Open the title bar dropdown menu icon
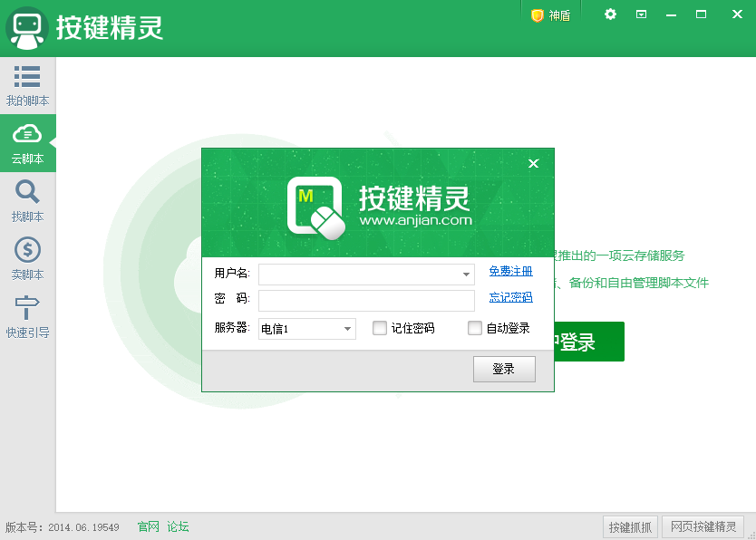Viewport: 756px width, 540px height. coord(641,14)
